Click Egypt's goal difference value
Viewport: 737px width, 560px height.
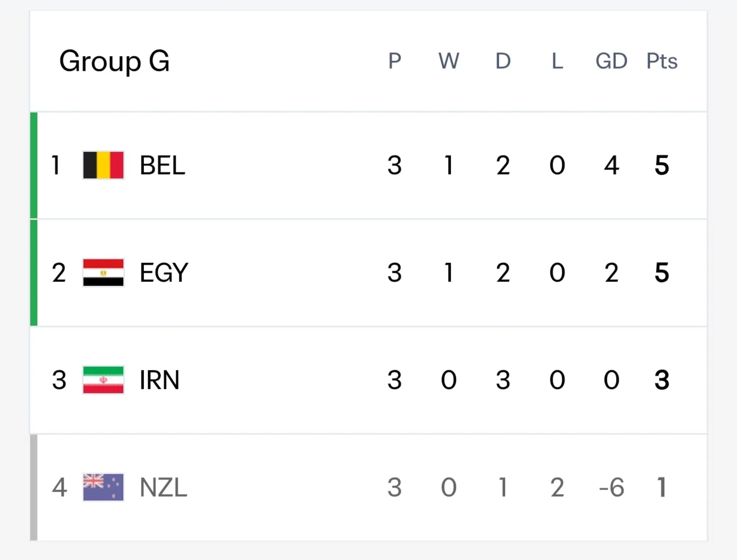[x=611, y=272]
